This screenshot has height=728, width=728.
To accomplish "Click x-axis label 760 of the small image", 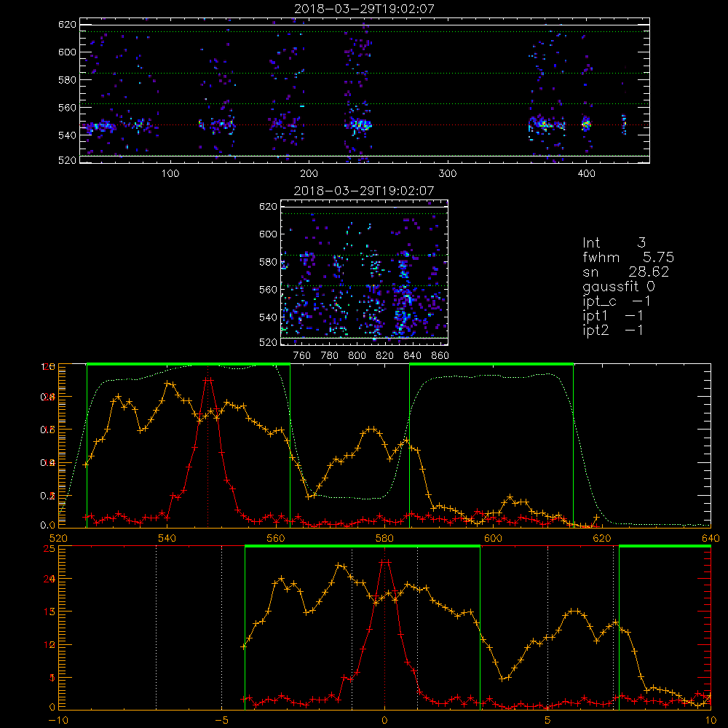I will [302, 356].
